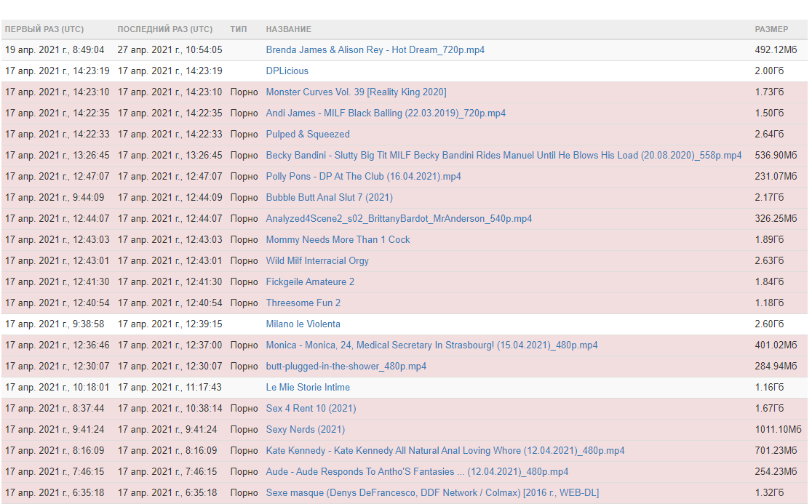Open the 'Bubble Butt Anal Slut 7 (2021)' link
Viewport: 812px width, 504px height.
[x=330, y=198]
